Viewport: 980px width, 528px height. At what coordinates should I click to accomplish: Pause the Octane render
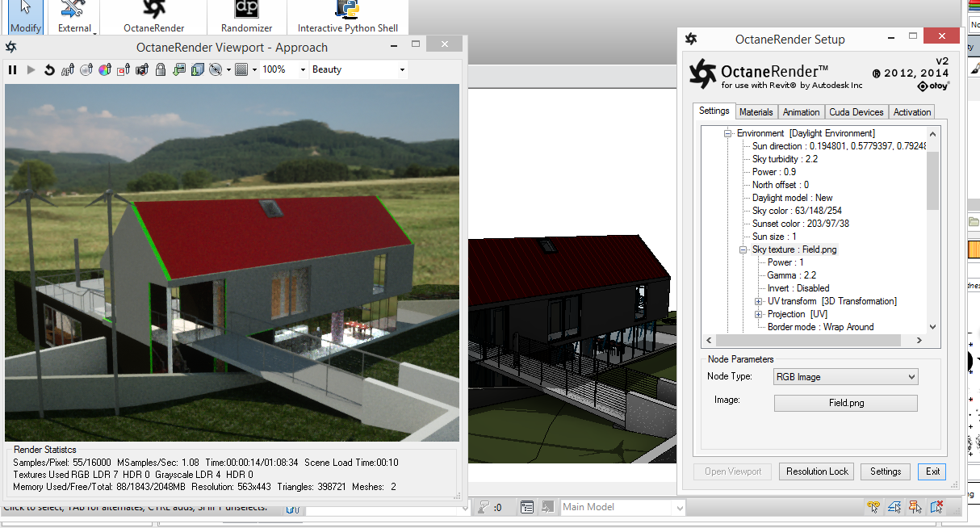[x=12, y=70]
